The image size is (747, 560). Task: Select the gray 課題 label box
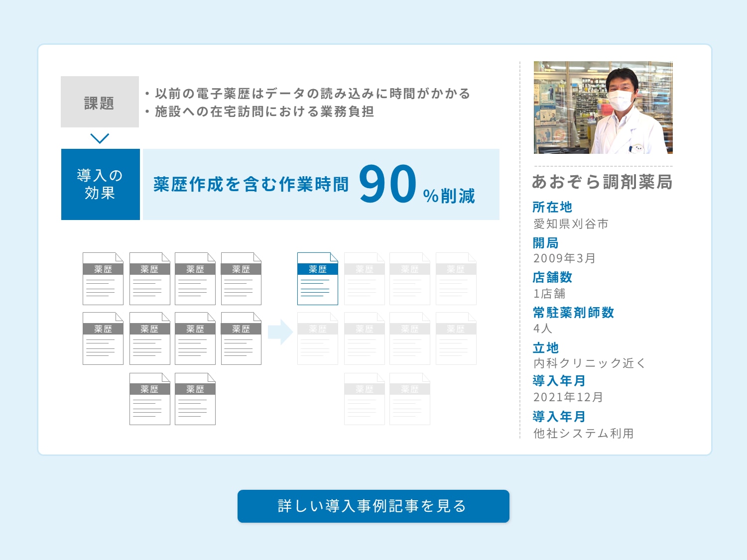pos(100,102)
